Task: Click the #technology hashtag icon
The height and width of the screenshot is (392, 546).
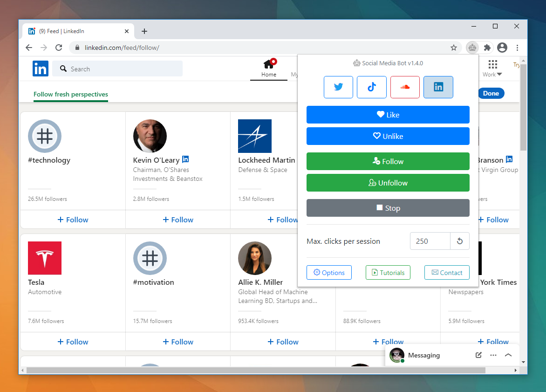Action: coord(45,136)
